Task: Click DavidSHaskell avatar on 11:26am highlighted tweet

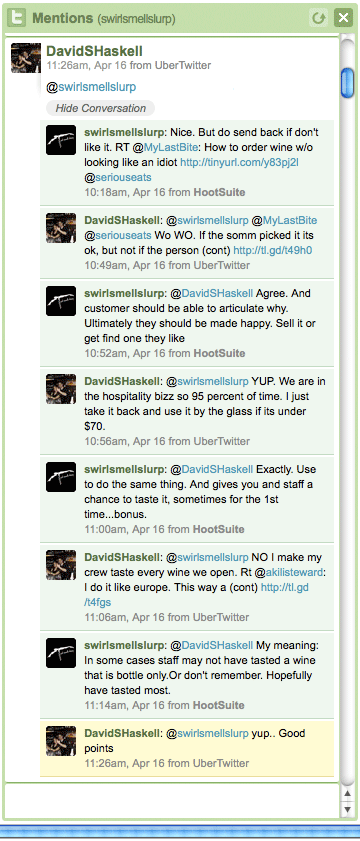Action: pos(61,741)
